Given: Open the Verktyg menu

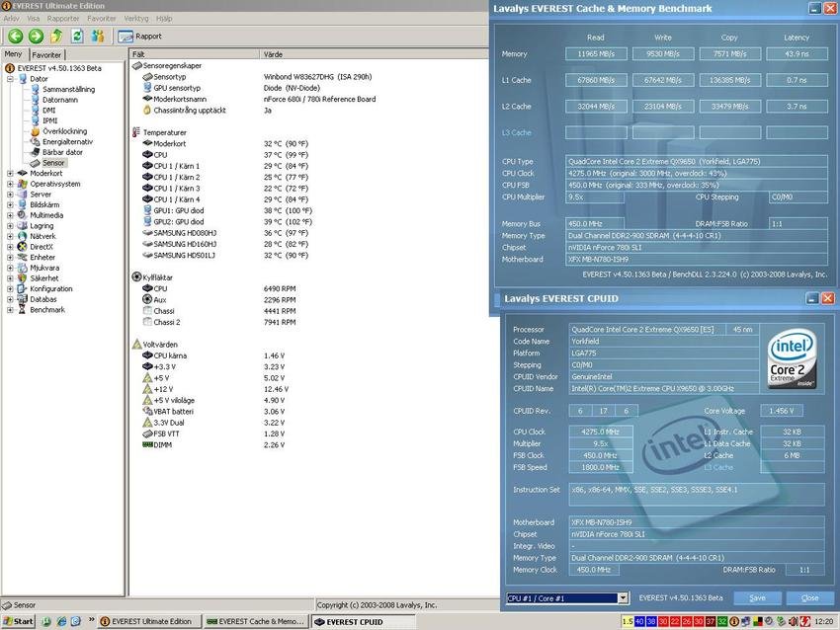Looking at the screenshot, I should [136, 18].
